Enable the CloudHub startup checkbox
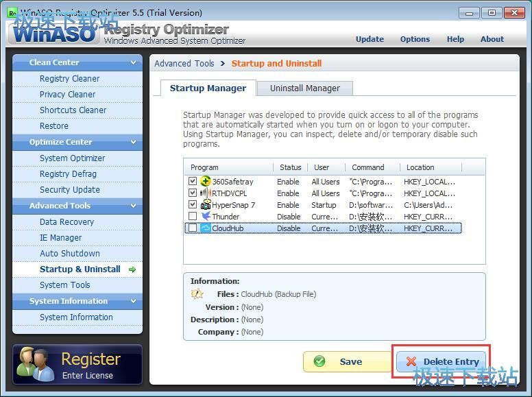The height and width of the screenshot is (397, 532). (193, 228)
